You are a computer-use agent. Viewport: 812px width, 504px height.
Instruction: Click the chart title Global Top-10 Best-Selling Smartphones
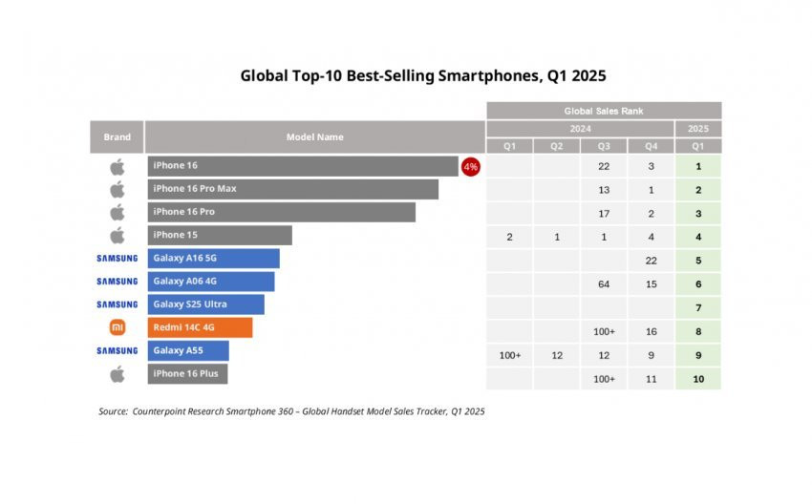423,75
